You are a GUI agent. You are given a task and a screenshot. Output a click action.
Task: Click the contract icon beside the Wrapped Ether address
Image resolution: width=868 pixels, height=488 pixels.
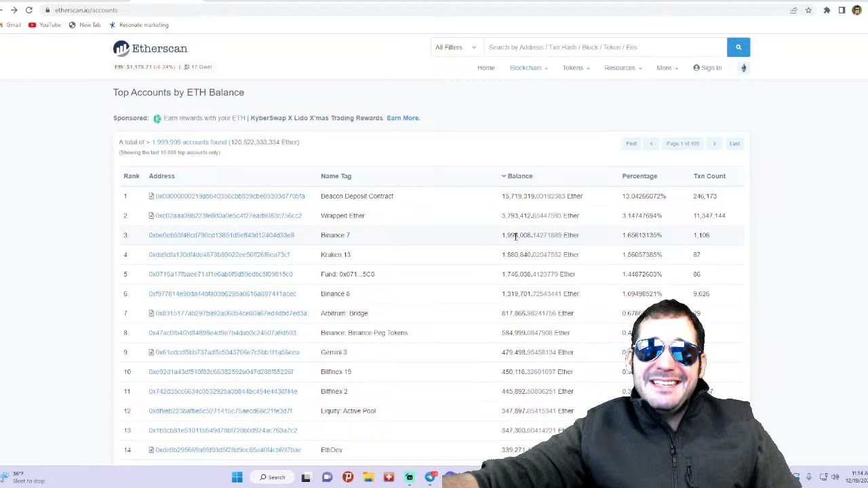(x=151, y=216)
